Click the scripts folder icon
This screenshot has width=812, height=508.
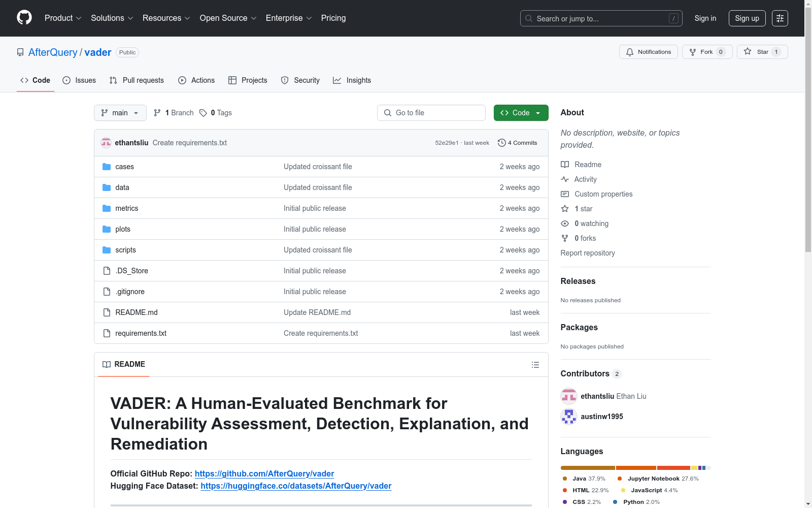click(107, 250)
